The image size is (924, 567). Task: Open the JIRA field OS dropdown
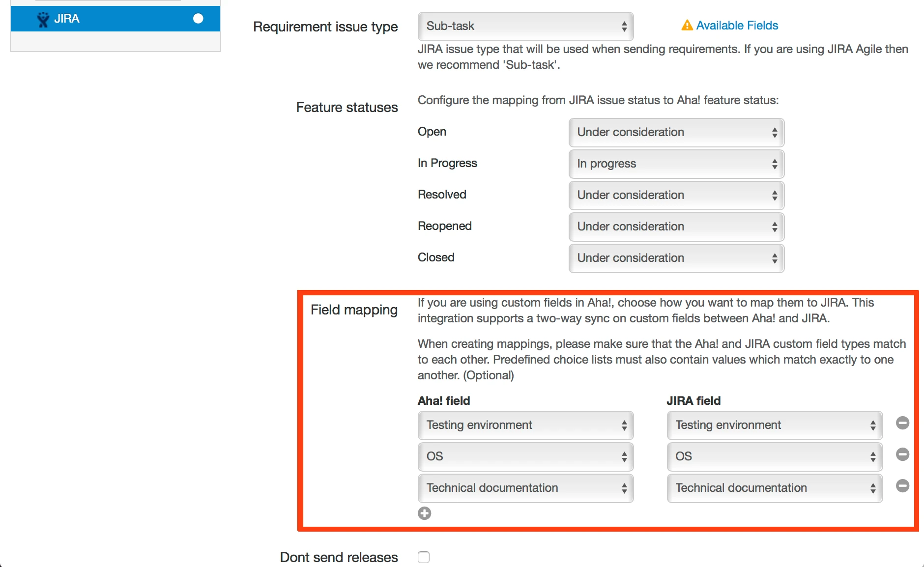(x=774, y=457)
